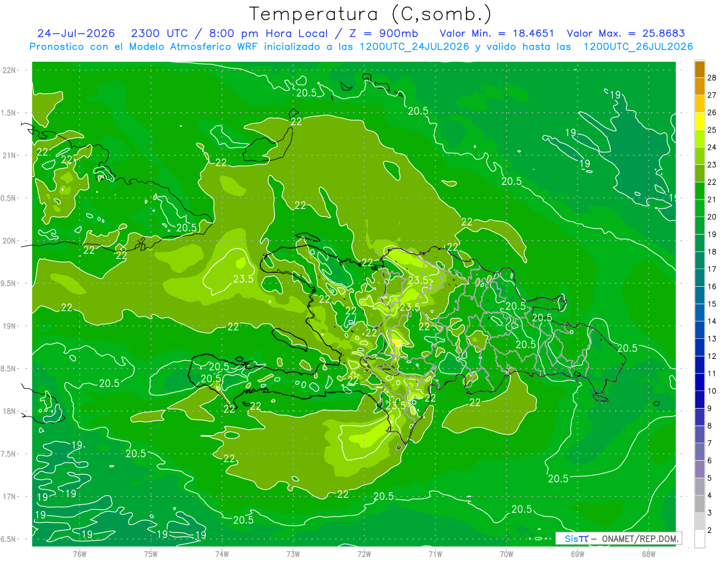Click the '21N' latitude axis label

pyautogui.click(x=10, y=155)
